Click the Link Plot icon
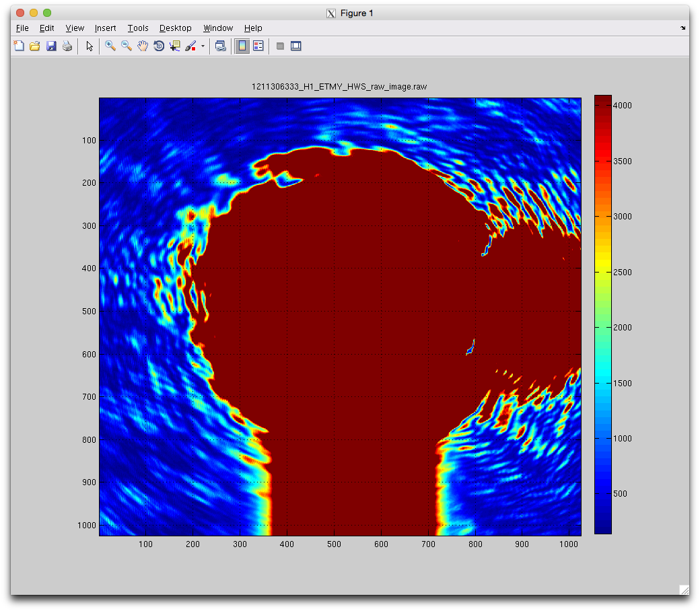Viewport: 700px width, 611px height. coord(220,46)
